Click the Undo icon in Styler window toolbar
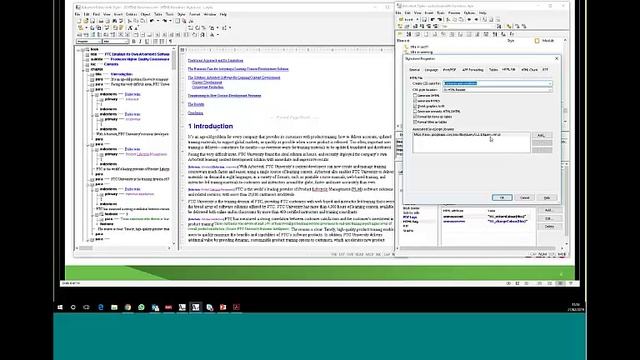The height and width of the screenshot is (360, 640). (x=433, y=20)
